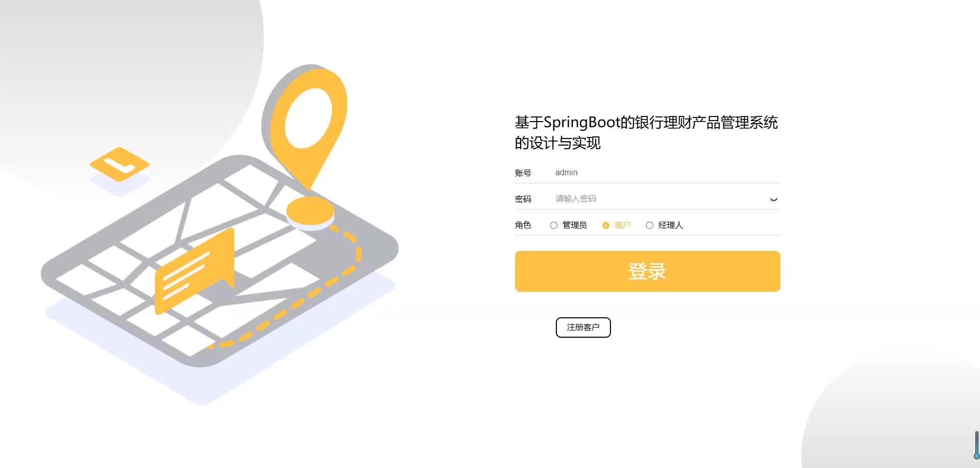This screenshot has height=468, width=980.
Task: Click the 管理员 label text
Action: [575, 225]
